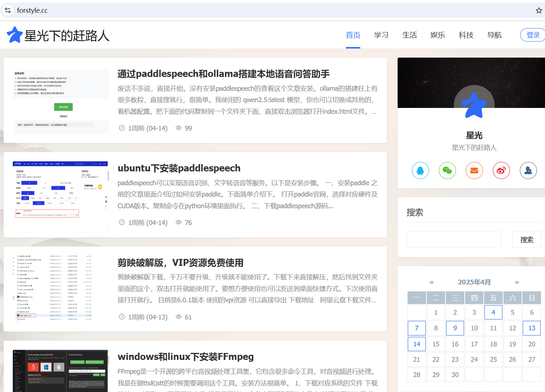Open the 学习 menu item
This screenshot has width=545, height=392.
(381, 35)
